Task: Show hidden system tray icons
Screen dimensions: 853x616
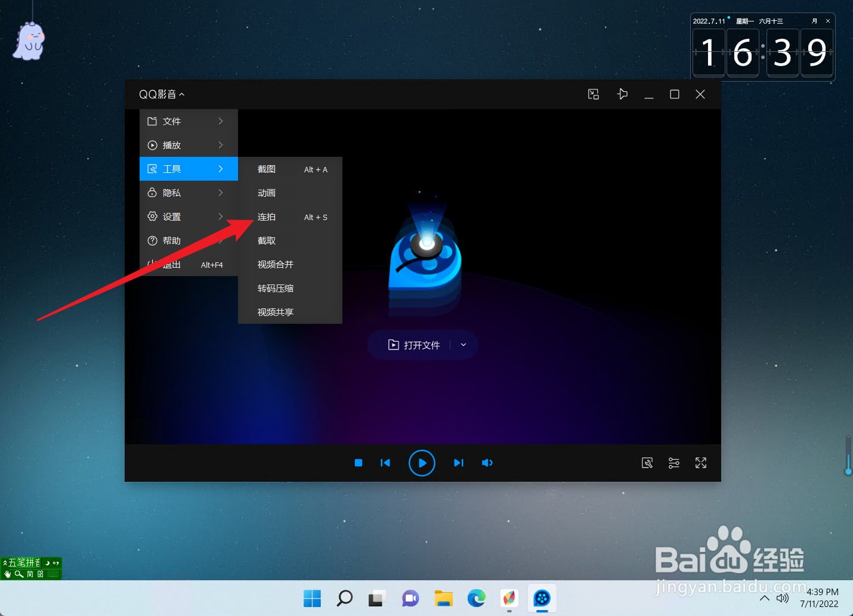Action: 764,598
